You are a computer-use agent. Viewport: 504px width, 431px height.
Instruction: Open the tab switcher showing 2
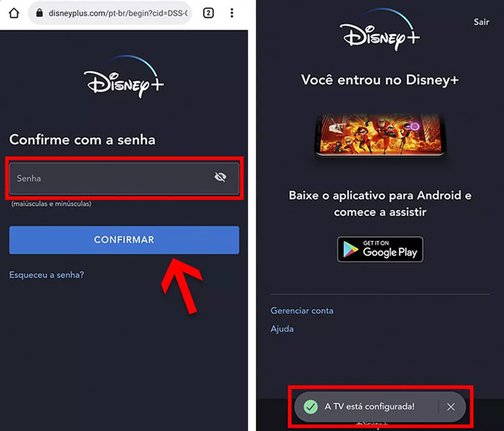tap(208, 13)
